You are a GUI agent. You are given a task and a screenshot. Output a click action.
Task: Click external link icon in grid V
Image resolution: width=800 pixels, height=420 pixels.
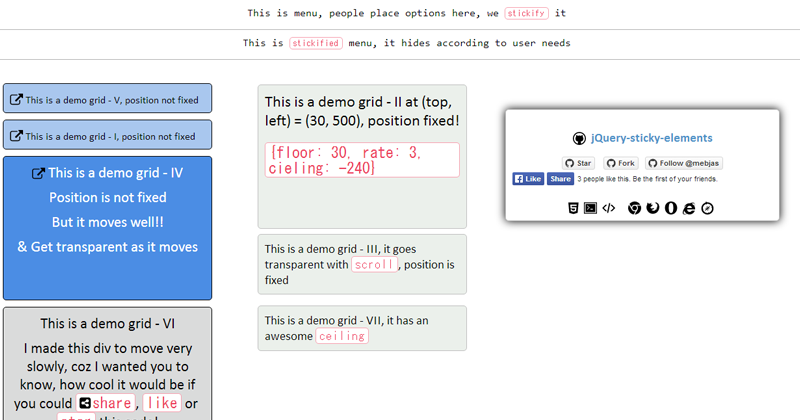tap(17, 100)
